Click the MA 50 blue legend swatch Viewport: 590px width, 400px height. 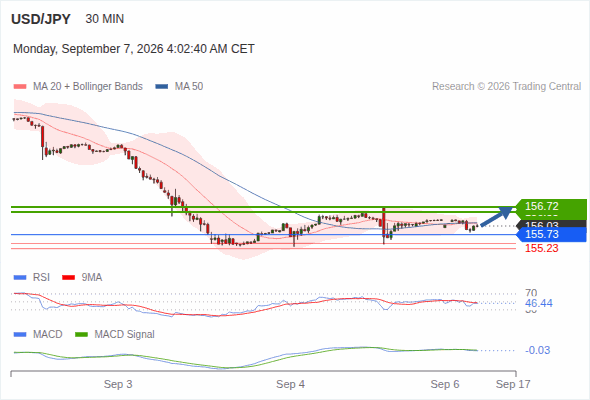[162, 87]
